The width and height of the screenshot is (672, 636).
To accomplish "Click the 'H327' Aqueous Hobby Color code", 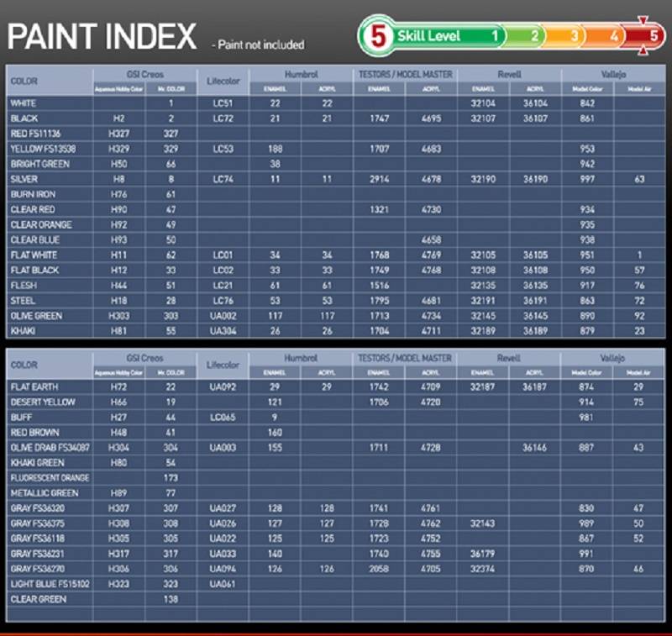I will [x=118, y=134].
